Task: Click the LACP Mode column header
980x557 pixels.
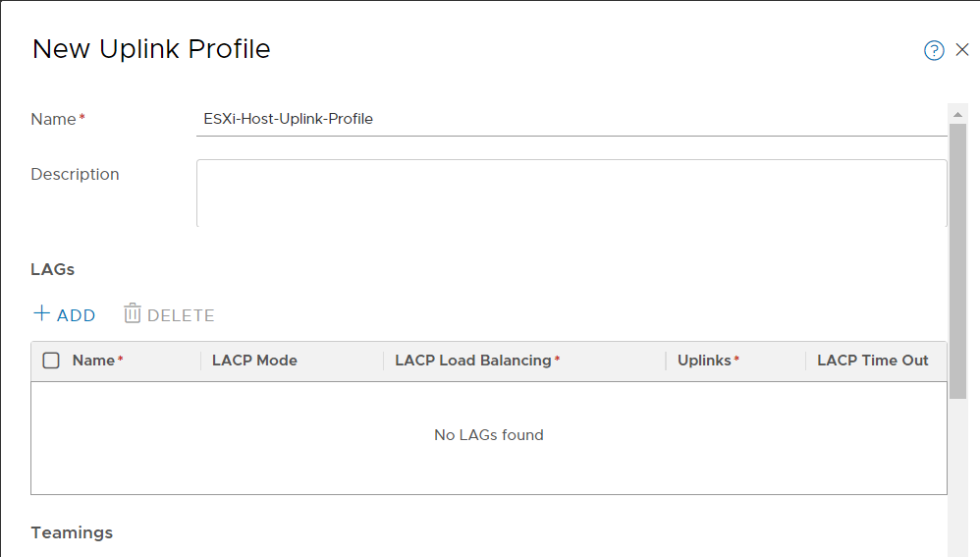Action: 254,361
